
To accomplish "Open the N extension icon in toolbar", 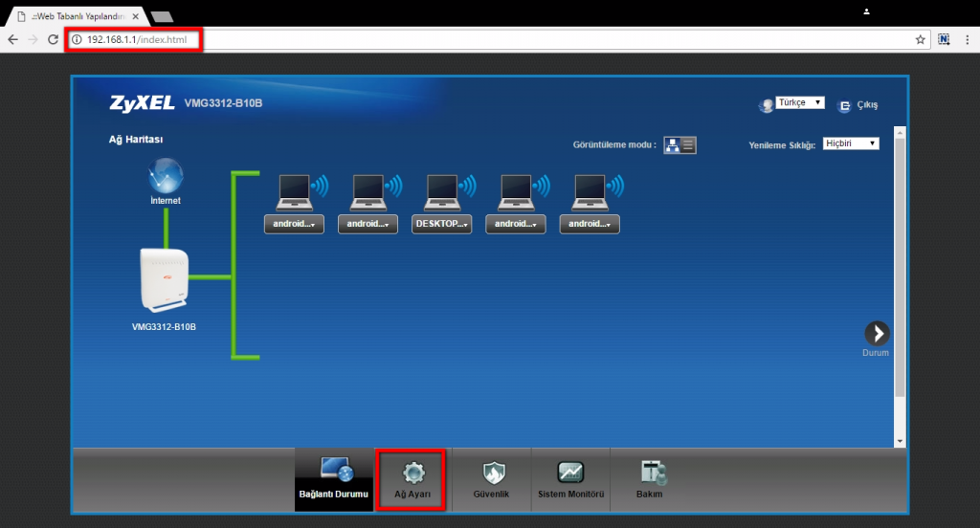I will click(944, 39).
